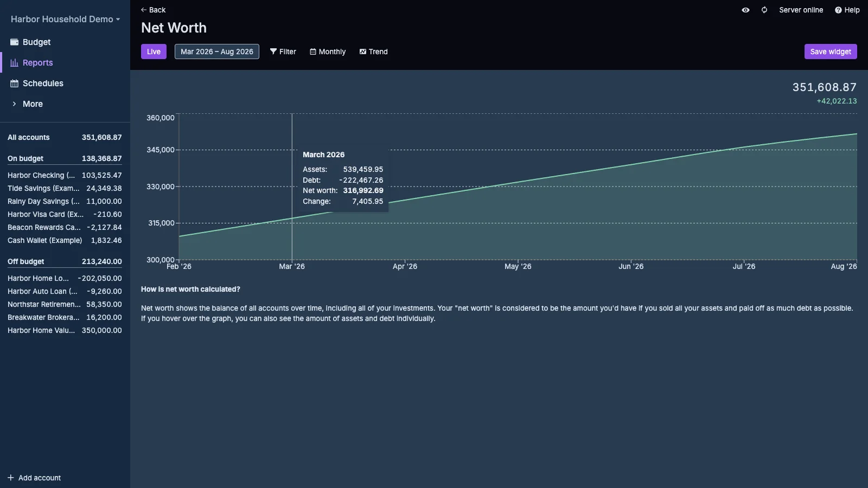This screenshot has height=488, width=868.
Task: Click the March 2026 tooltip heading
Action: 323,155
